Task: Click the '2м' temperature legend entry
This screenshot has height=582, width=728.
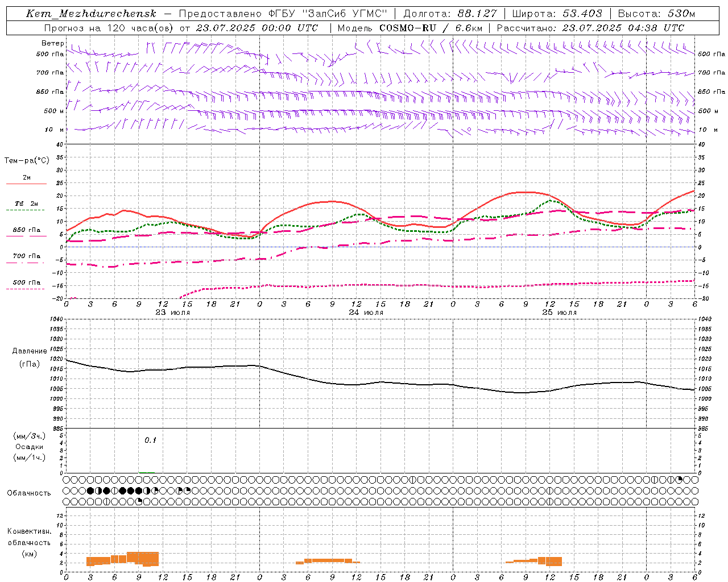Action: pos(27,177)
